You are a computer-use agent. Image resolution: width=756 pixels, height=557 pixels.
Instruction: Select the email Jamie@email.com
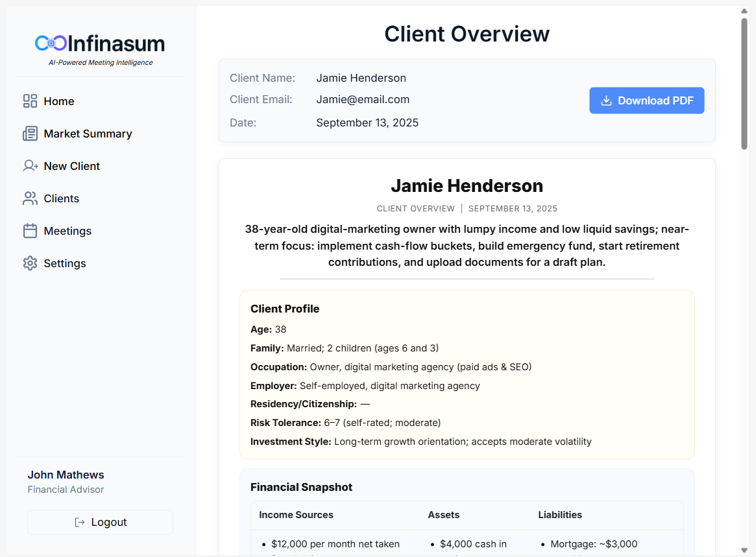(x=363, y=100)
